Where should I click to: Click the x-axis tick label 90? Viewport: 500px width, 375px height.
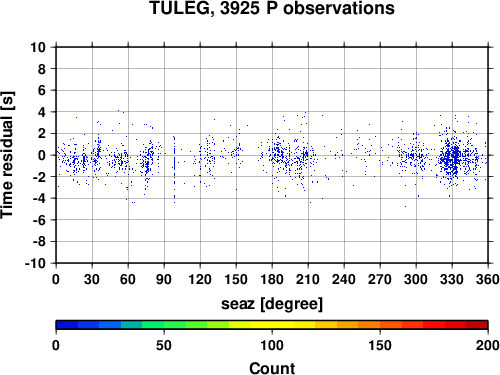pyautogui.click(x=164, y=279)
